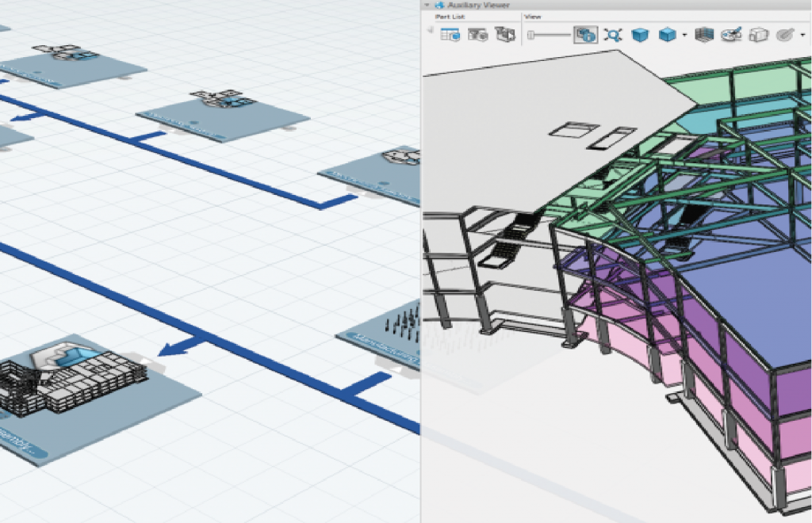
Task: Open dropdown arrow beside the blue cube
Action: (684, 36)
